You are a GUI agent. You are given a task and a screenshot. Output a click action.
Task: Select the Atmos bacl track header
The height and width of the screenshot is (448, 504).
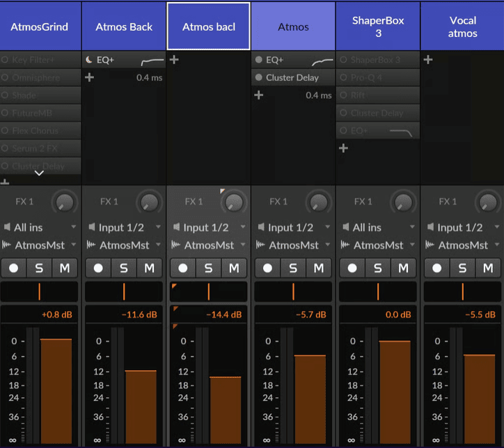point(209,26)
